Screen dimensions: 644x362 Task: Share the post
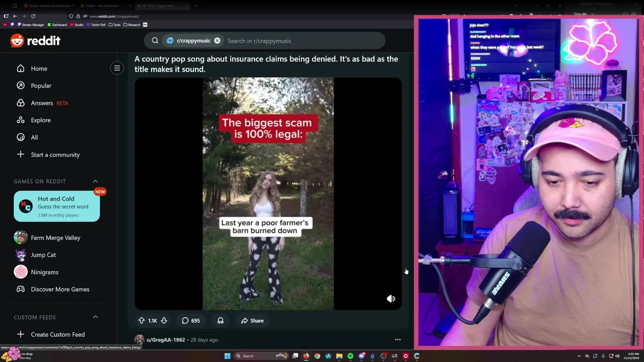pyautogui.click(x=252, y=321)
